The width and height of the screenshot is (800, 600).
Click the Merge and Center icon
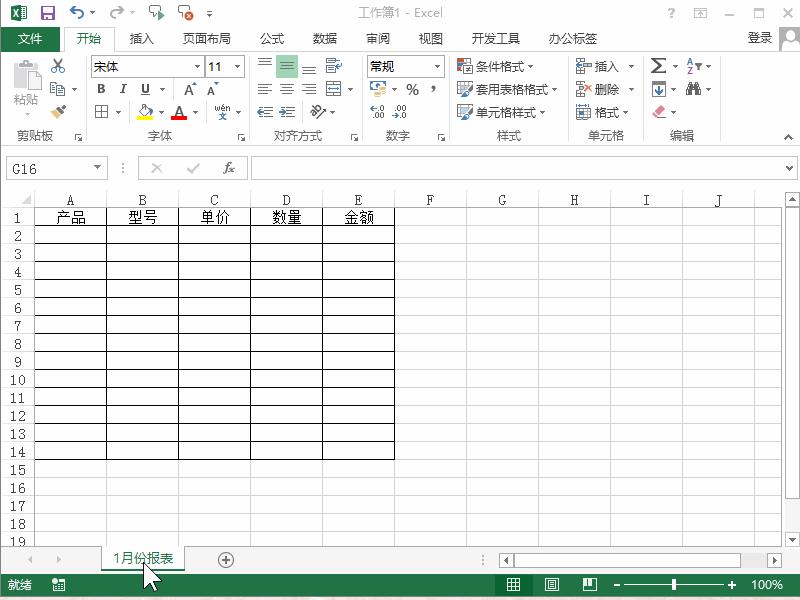coord(333,89)
